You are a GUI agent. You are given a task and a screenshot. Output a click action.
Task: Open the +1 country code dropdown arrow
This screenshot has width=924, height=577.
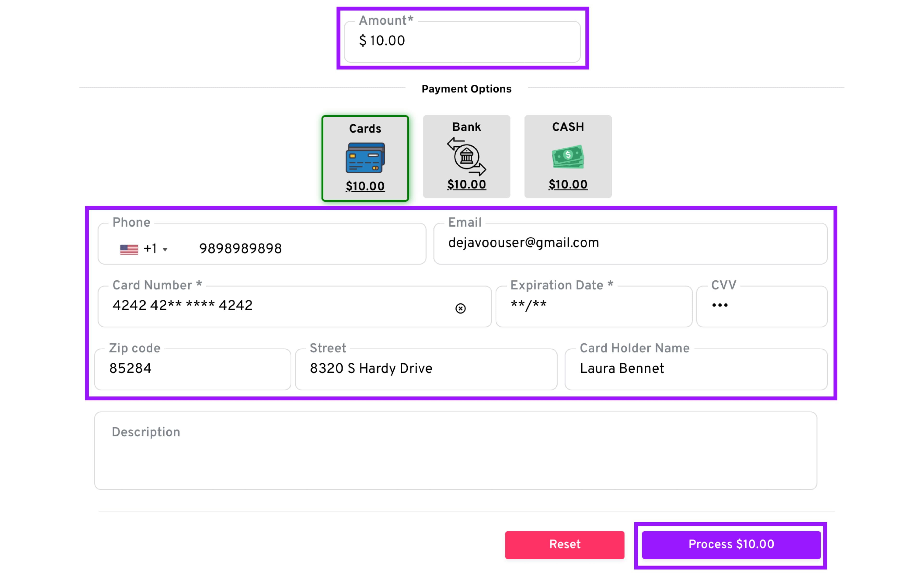coord(165,250)
